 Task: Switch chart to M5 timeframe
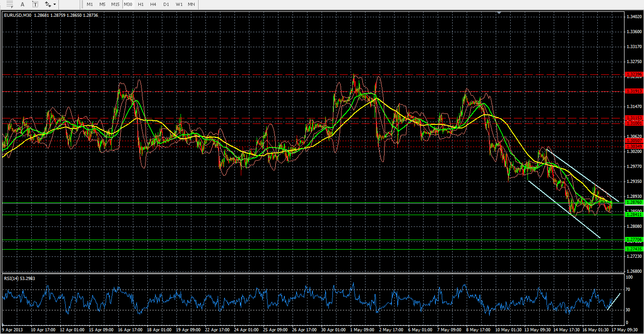click(102, 4)
